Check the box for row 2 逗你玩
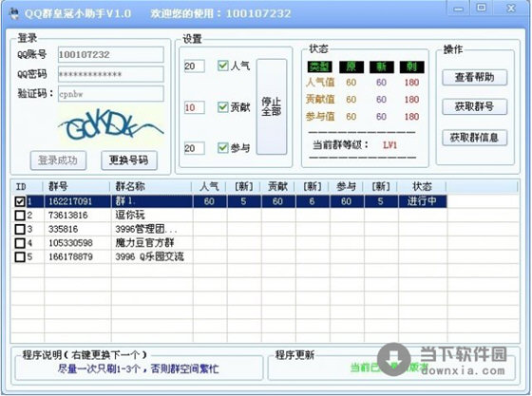This screenshot has height=396, width=532. 20,216
